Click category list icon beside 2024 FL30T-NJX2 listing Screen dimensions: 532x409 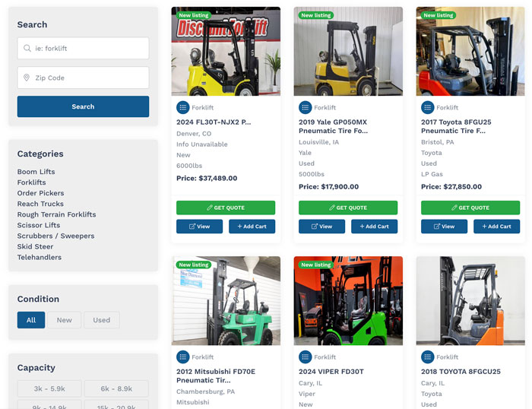click(183, 108)
